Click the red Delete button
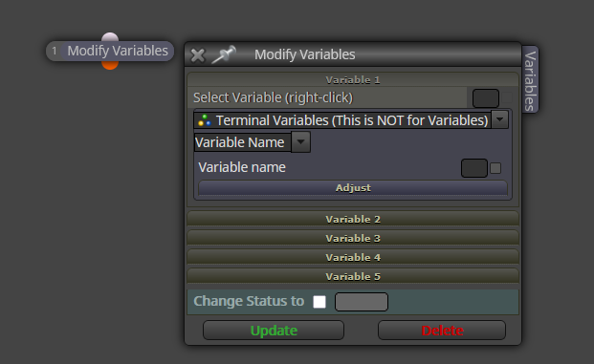 pyautogui.click(x=442, y=331)
